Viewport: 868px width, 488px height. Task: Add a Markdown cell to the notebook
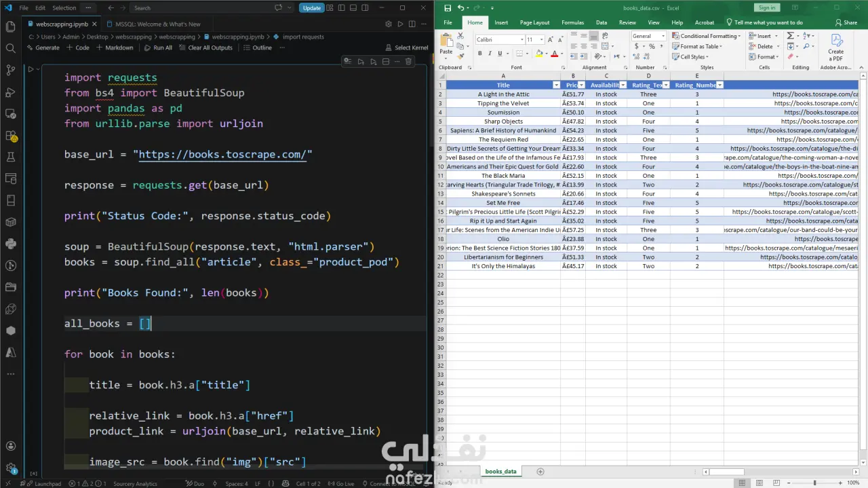[x=115, y=48]
